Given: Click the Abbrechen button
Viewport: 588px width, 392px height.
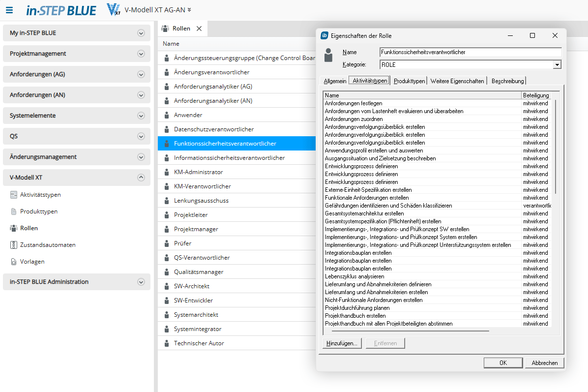Looking at the screenshot, I should 544,363.
